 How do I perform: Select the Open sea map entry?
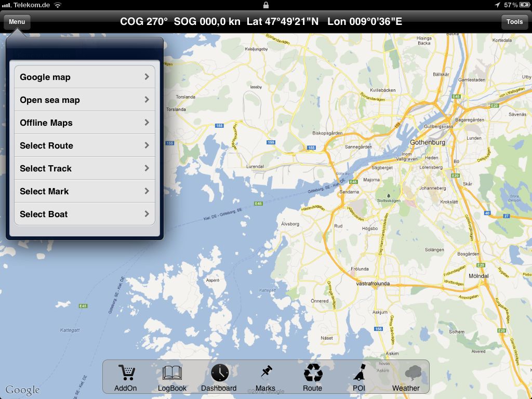[85, 100]
